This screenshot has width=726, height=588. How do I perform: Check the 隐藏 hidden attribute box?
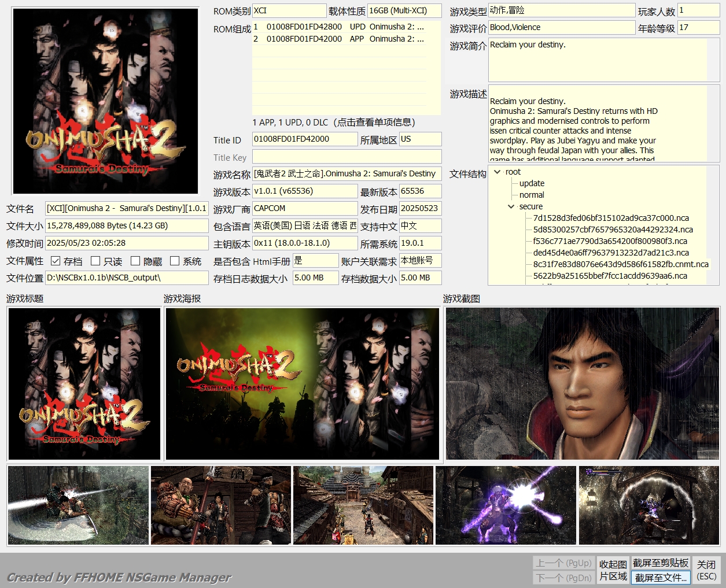135,261
